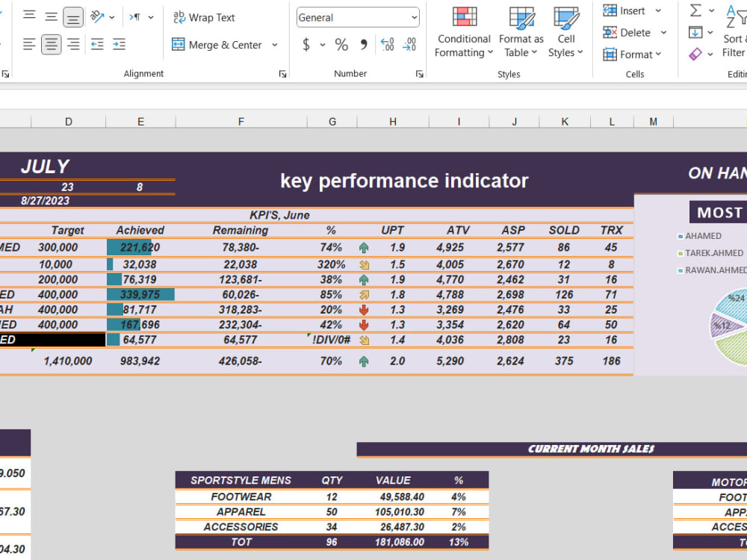Select column header M
The width and height of the screenshot is (747, 560).
tap(653, 121)
